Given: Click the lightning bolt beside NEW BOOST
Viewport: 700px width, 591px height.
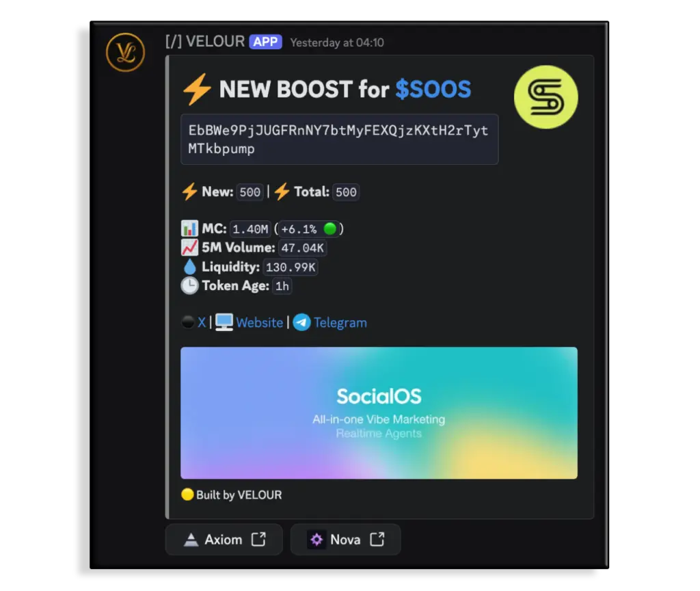Looking at the screenshot, I should tap(197, 89).
